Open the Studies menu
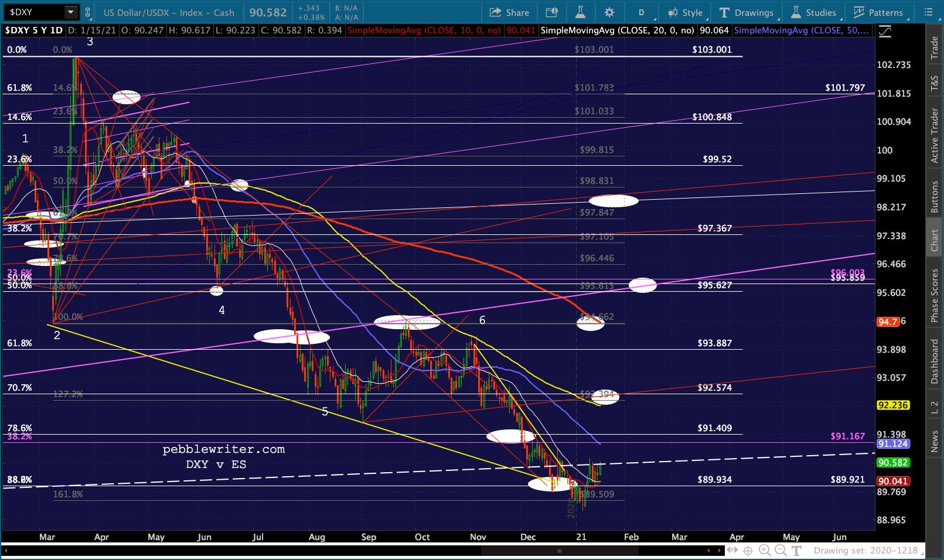The height and width of the screenshot is (560, 944). tap(814, 12)
